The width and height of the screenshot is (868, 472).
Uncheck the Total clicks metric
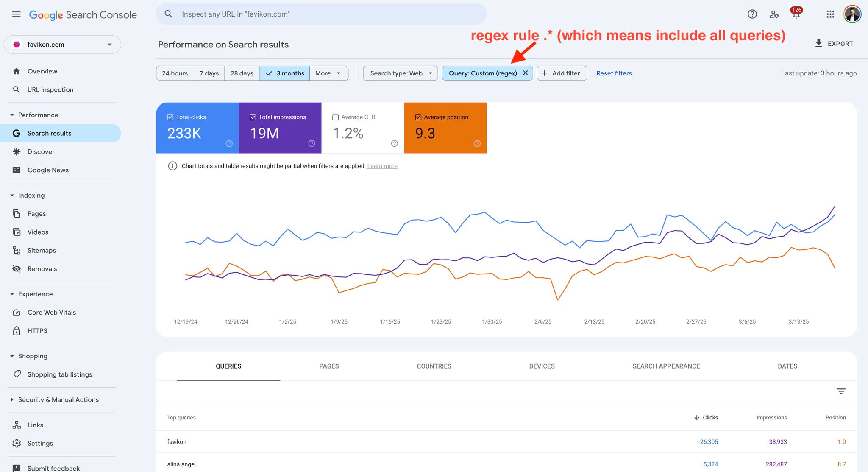pyautogui.click(x=170, y=117)
